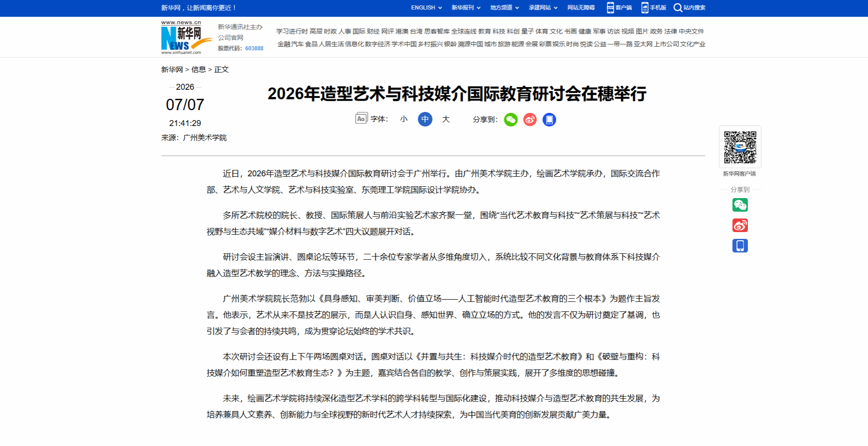
Task: Expand the 地方频道 dropdown menu
Action: click(504, 8)
